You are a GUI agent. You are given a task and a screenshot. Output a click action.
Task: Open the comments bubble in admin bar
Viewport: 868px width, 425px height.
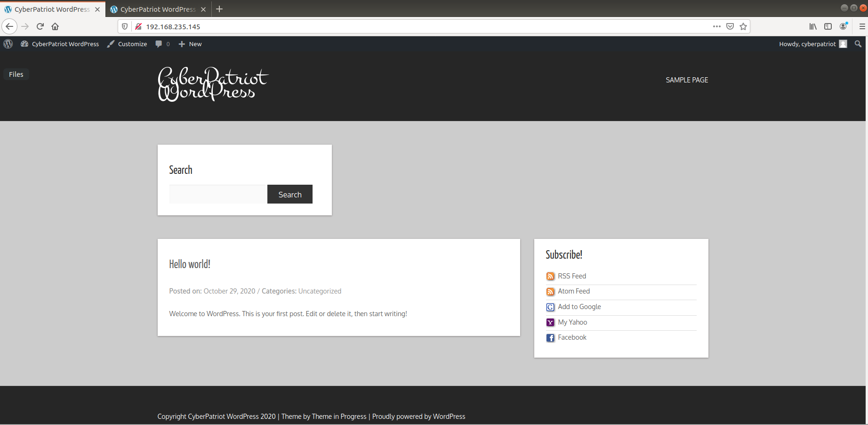click(162, 44)
